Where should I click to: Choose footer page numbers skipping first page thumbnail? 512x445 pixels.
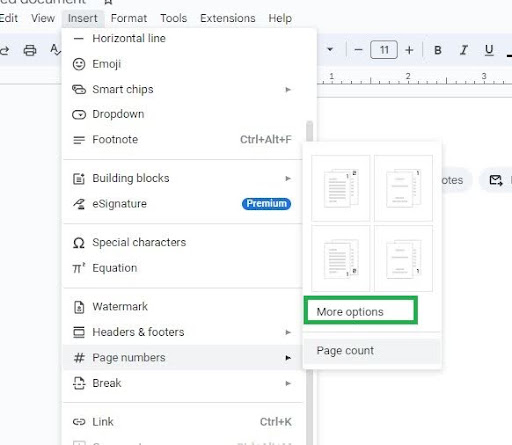(x=403, y=258)
